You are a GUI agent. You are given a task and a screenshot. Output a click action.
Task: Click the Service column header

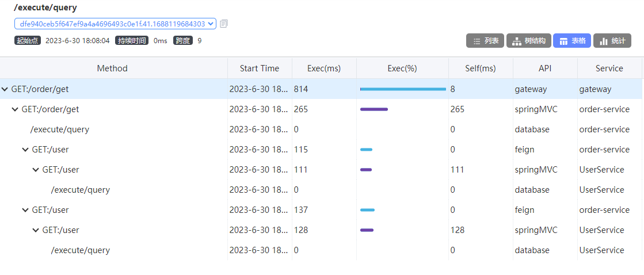pos(609,68)
